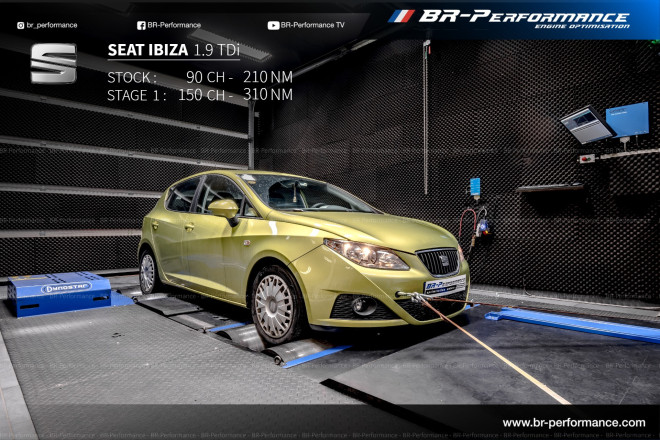Click the small blue device above the cables
This screenshot has width=660, height=440.
point(475,186)
